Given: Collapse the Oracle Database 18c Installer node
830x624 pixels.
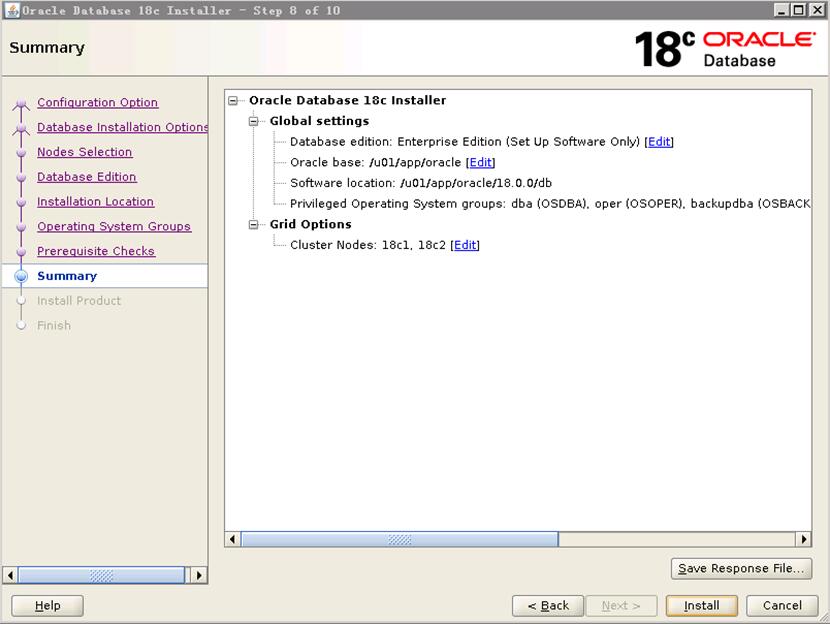Looking at the screenshot, I should (233, 101).
